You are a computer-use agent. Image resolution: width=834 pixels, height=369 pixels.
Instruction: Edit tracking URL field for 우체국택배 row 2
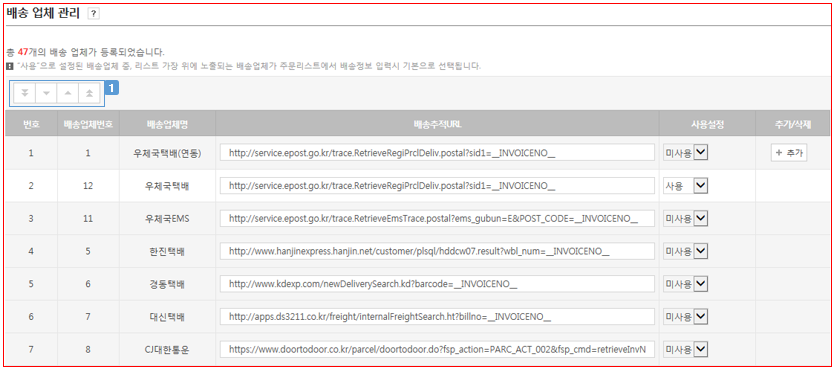pos(437,186)
